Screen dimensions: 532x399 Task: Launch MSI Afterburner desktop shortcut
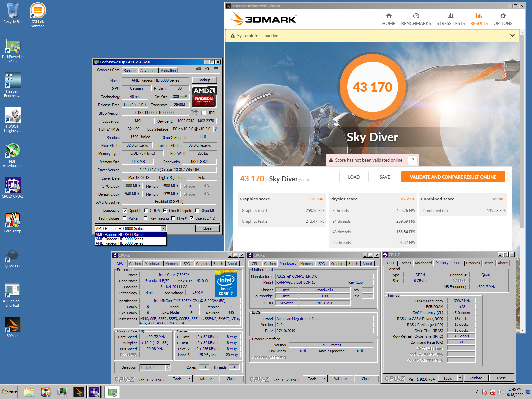click(x=12, y=155)
